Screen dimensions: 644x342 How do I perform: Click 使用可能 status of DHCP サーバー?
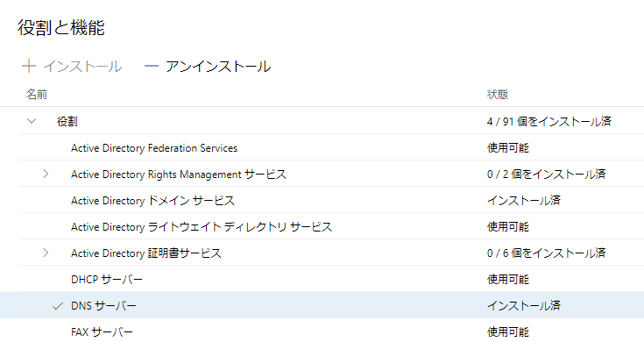[x=508, y=280]
